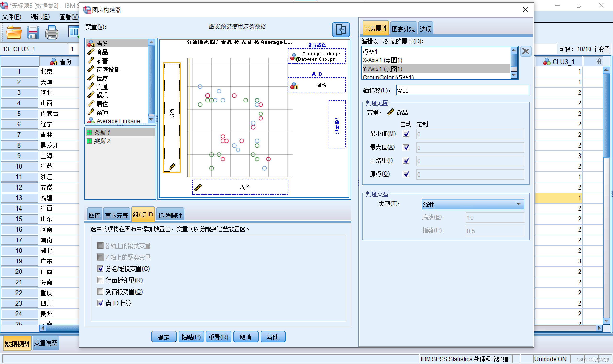Select X-Axis1 (点图1) in properties list
613x364 pixels.
coord(436,60)
